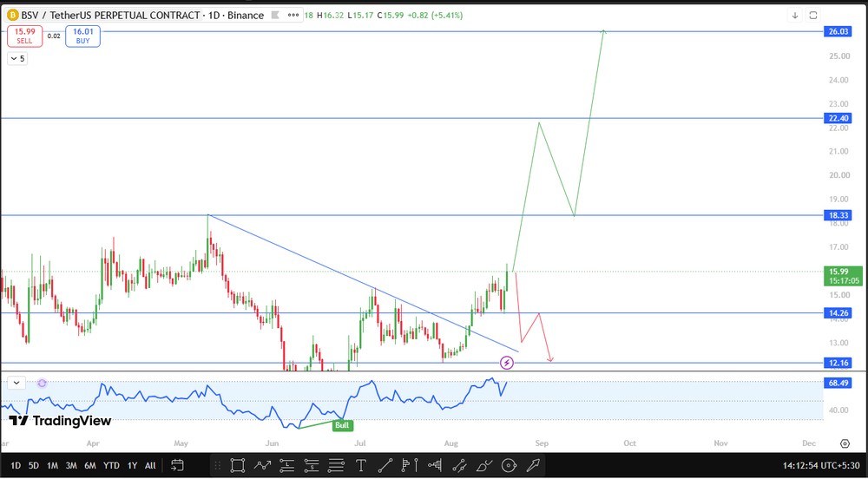
Task: Click the TradingView logo
Action: coord(60,421)
